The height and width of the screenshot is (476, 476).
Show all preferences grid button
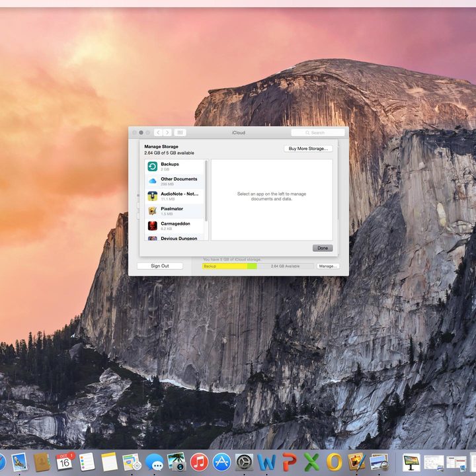click(x=180, y=133)
